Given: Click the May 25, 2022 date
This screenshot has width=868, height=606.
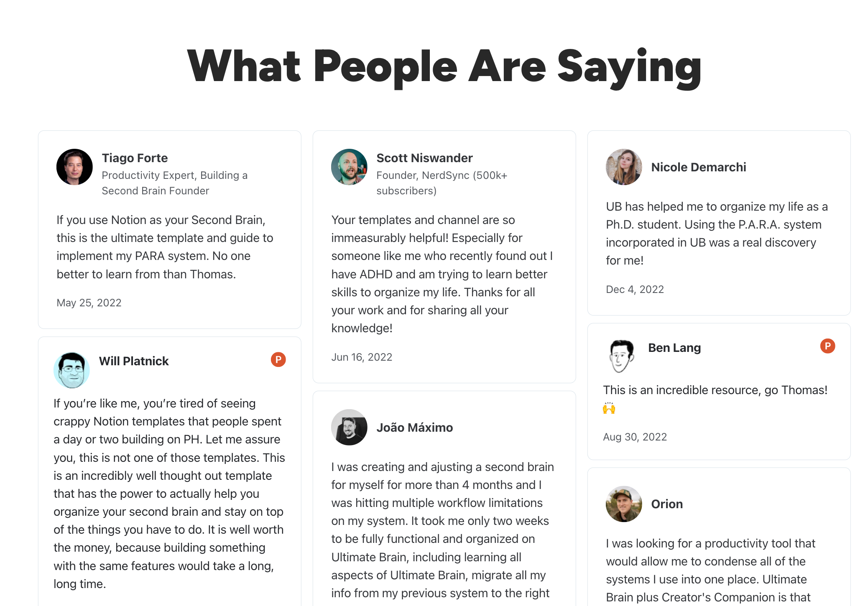Looking at the screenshot, I should pos(89,303).
